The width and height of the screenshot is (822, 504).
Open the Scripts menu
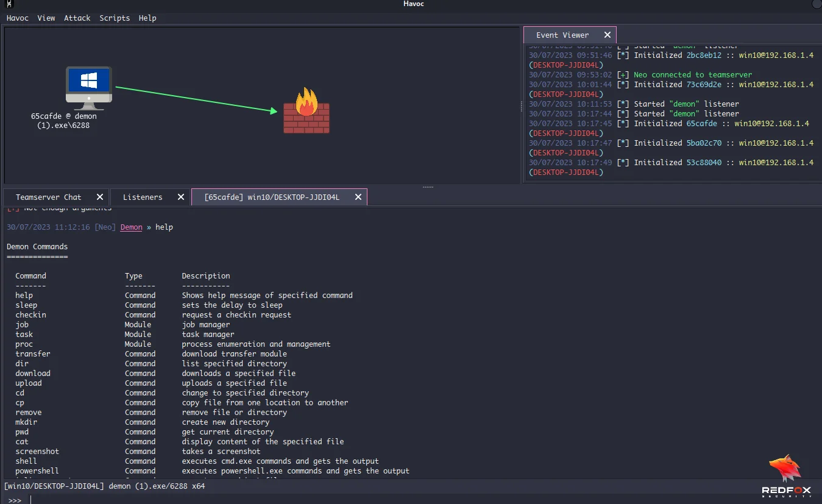coord(114,18)
